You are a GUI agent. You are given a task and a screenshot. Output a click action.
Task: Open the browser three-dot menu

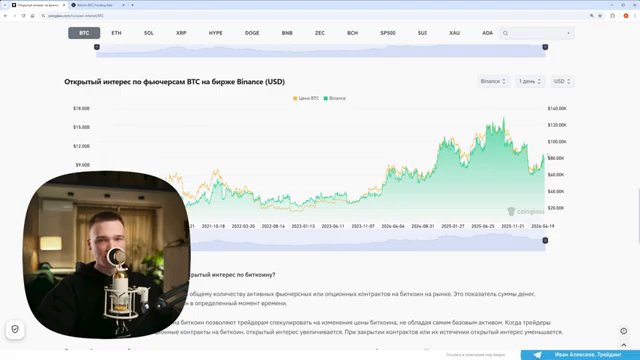click(635, 16)
